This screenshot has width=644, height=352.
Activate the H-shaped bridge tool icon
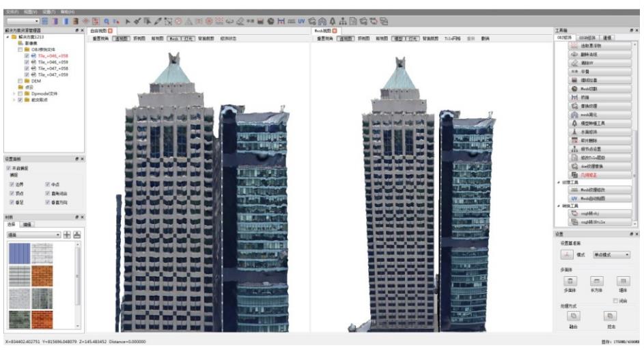pyautogui.click(x=281, y=21)
